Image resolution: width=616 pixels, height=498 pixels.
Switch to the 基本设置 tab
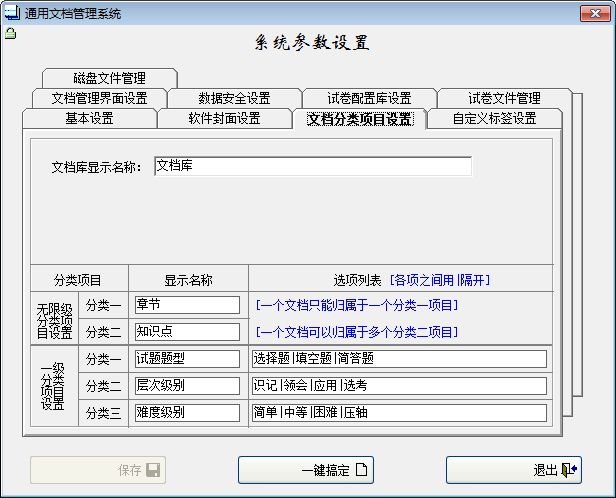tap(90, 118)
